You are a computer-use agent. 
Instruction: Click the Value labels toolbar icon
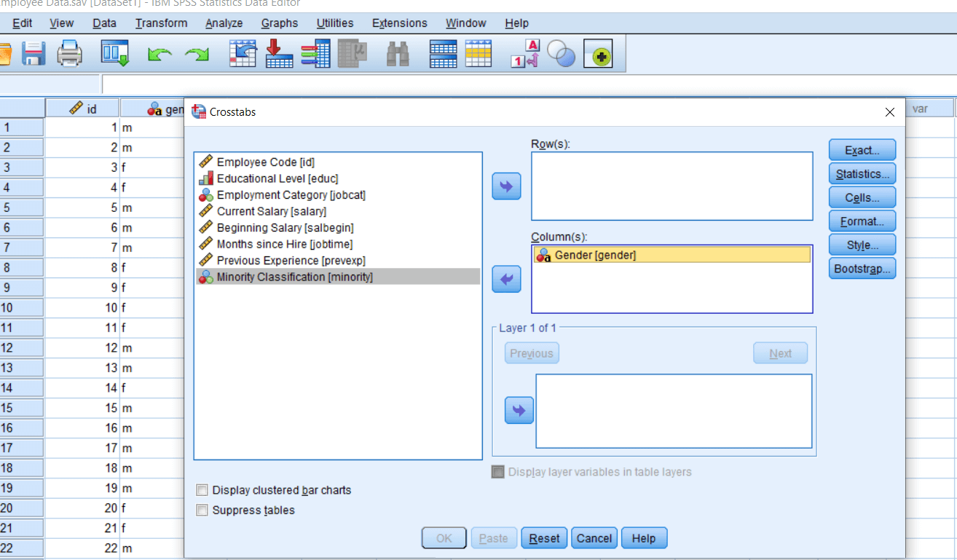(524, 54)
